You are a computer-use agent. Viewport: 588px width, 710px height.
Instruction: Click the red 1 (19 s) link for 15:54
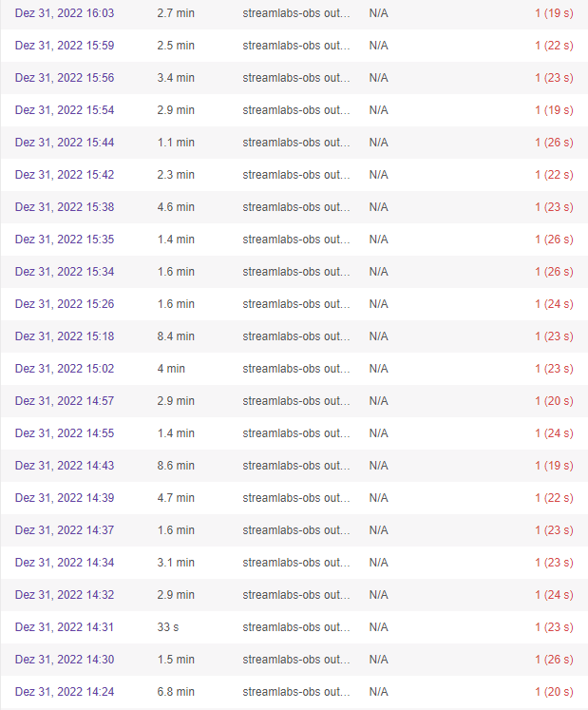pyautogui.click(x=554, y=110)
